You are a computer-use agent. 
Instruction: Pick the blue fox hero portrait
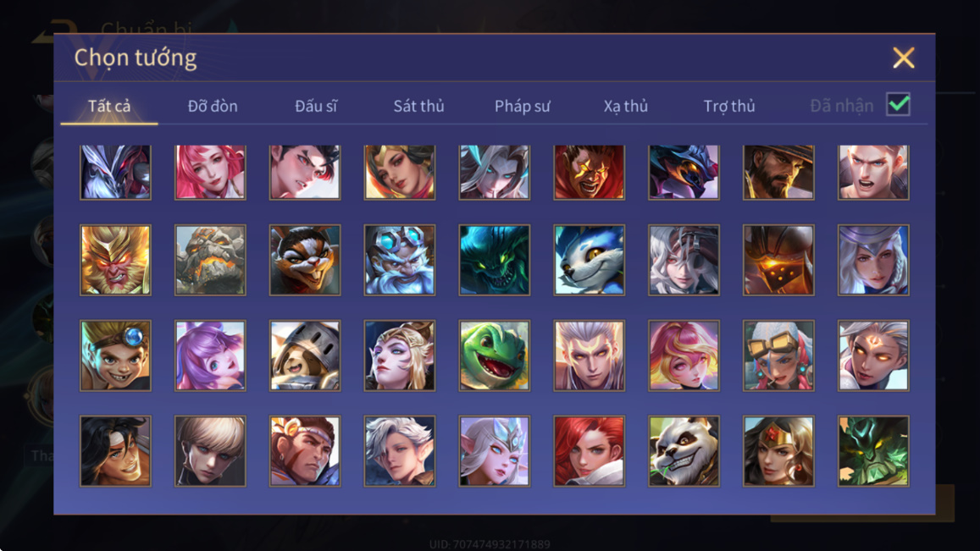tap(589, 260)
